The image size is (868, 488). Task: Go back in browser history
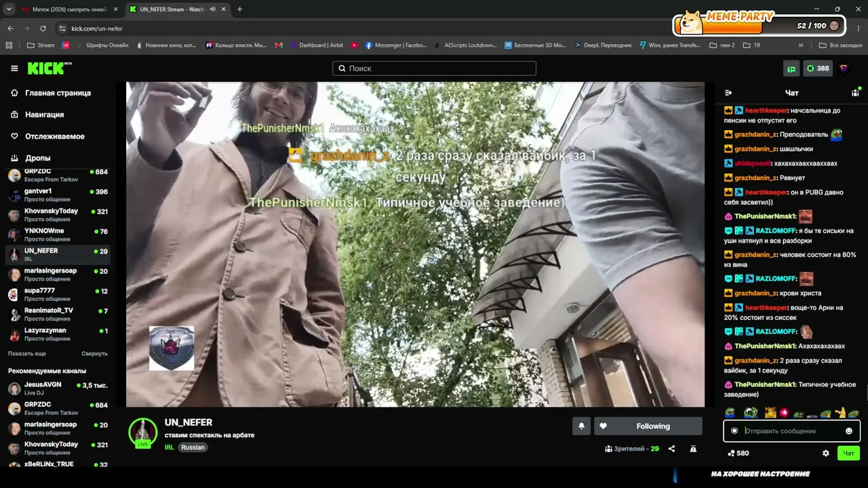(10, 28)
